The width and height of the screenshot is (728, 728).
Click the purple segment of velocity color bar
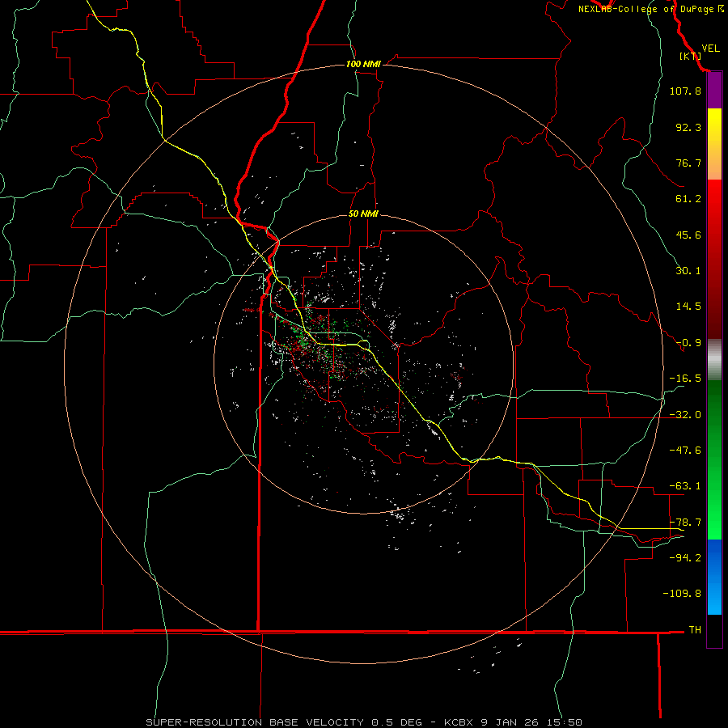714,90
